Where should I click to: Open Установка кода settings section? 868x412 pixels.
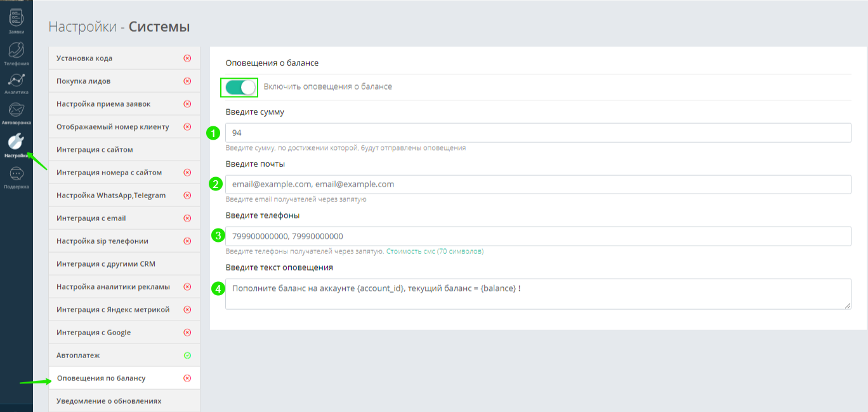coord(124,58)
